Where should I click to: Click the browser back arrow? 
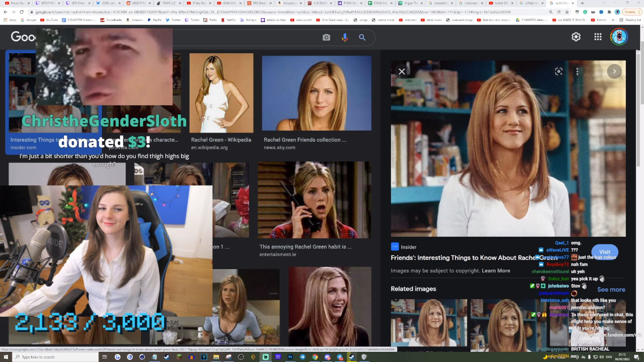pos(5,12)
